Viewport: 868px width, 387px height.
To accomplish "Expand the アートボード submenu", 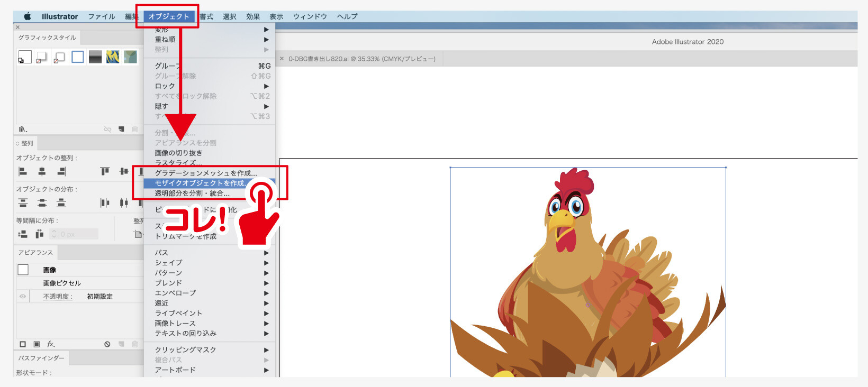I will (x=210, y=370).
